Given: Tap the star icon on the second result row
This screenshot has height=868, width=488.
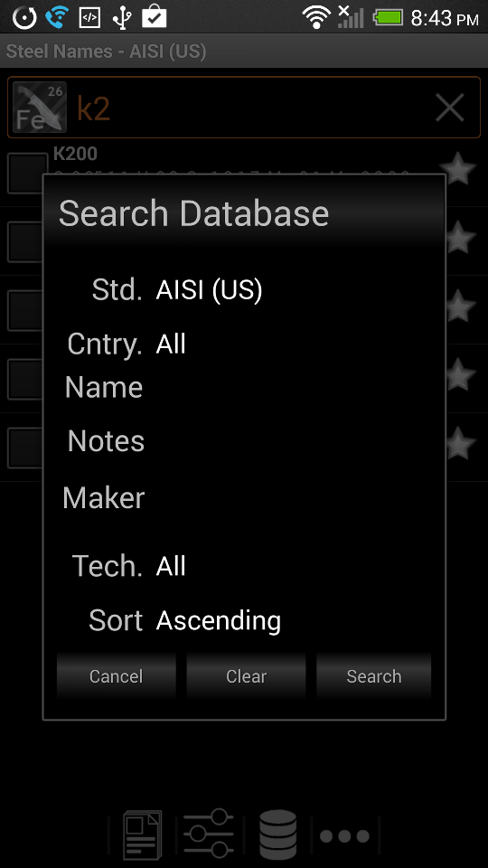Looking at the screenshot, I should (460, 238).
